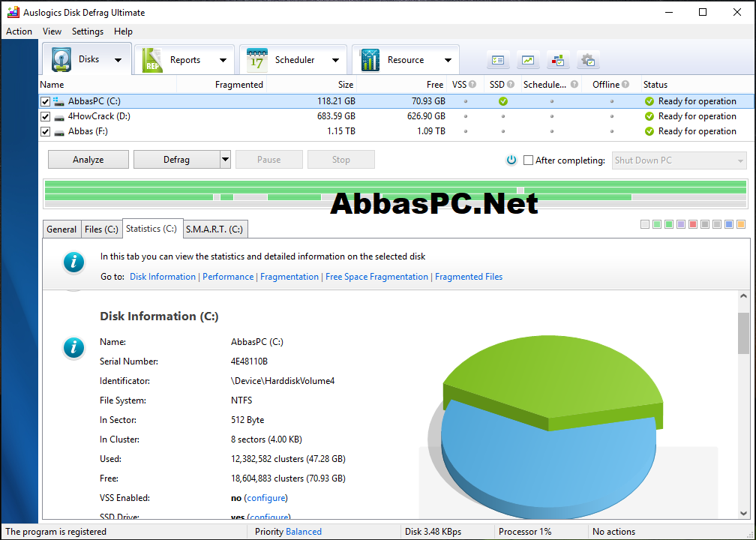Go to Free Space Fragmentation link

click(376, 277)
